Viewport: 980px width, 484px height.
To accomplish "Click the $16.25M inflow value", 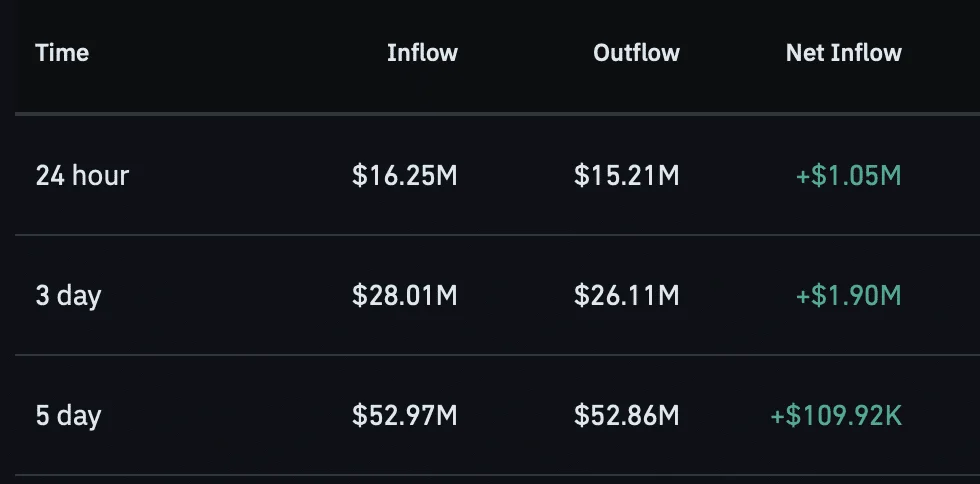I will tap(404, 176).
